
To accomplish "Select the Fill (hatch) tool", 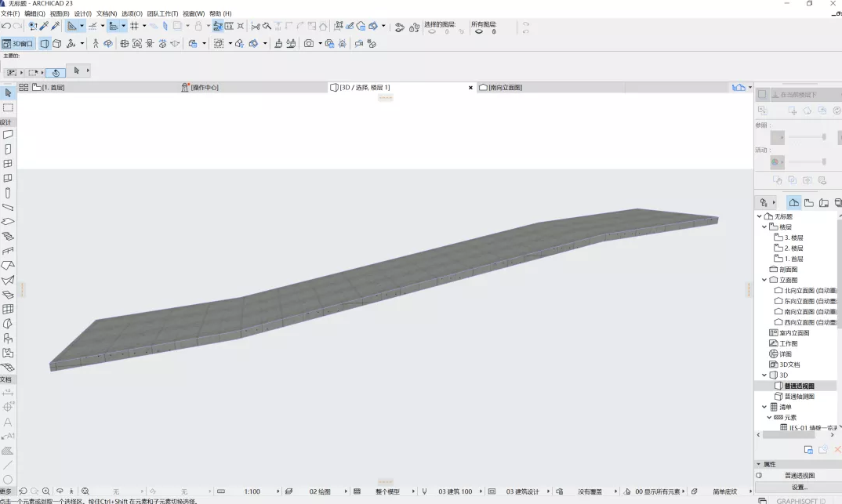I will 8,451.
